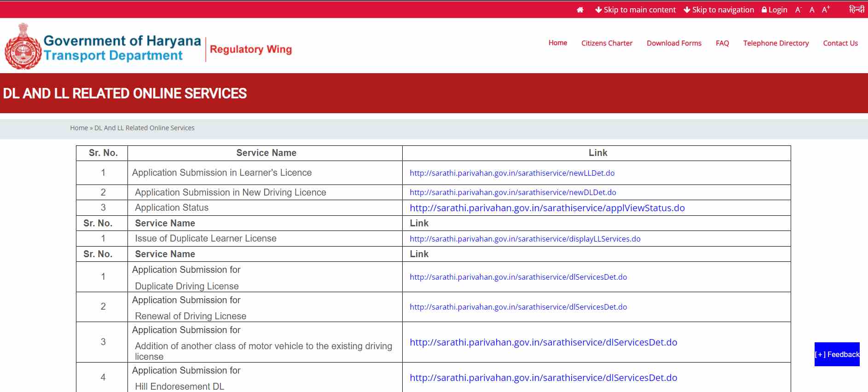Image resolution: width=868 pixels, height=392 pixels.
Task: Click the Haryana government emblem logo
Action: point(23,46)
